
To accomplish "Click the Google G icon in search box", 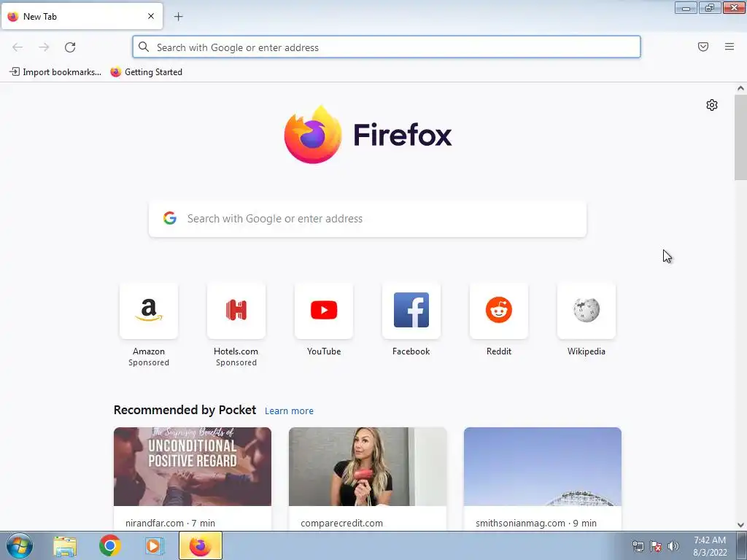I will [170, 218].
